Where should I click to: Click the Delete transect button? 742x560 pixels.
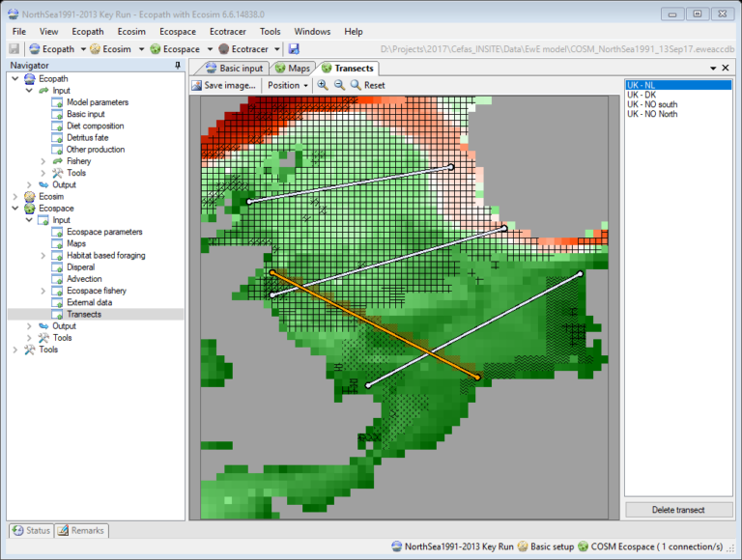pos(677,510)
